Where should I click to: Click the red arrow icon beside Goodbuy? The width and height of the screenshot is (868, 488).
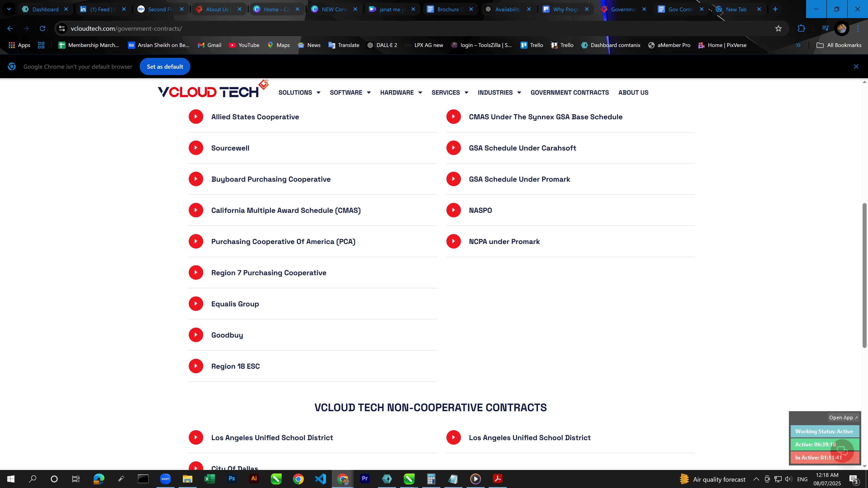point(196,335)
